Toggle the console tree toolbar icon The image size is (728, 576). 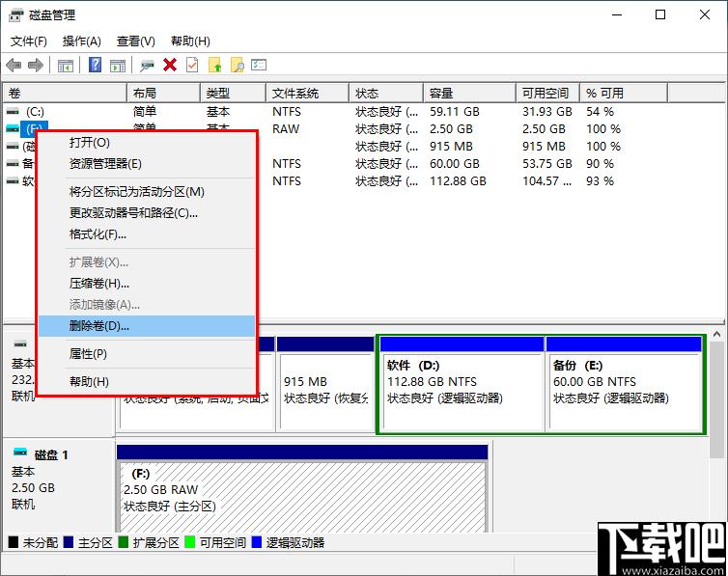(66, 66)
